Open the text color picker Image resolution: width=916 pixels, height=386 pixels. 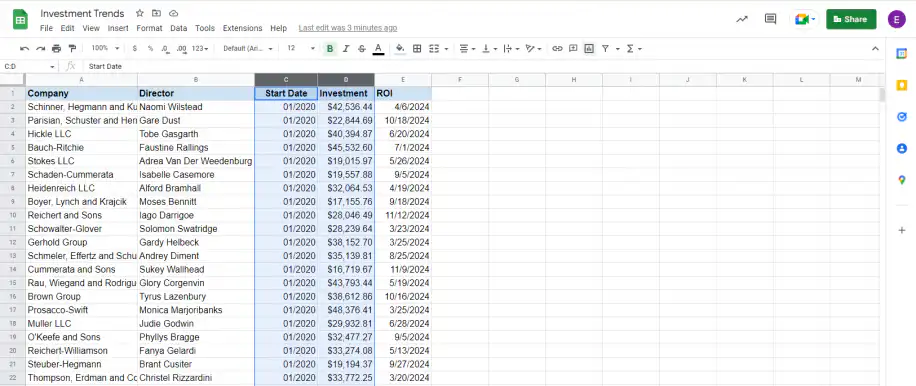tap(378, 48)
